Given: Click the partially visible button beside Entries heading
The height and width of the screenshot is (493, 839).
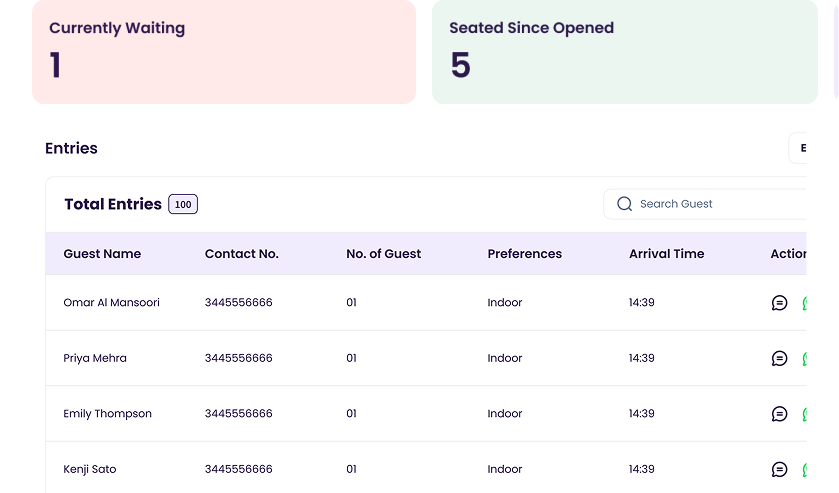Looking at the screenshot, I should (799, 148).
